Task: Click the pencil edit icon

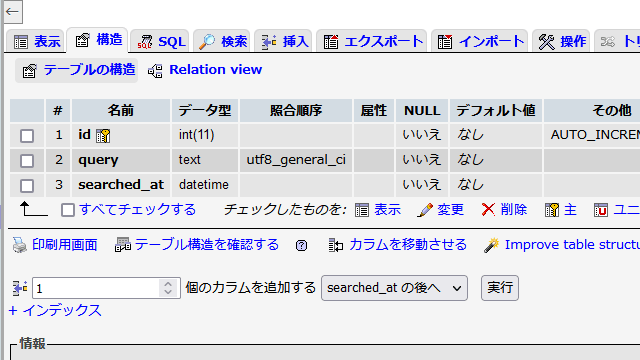Action: pyautogui.click(x=425, y=210)
